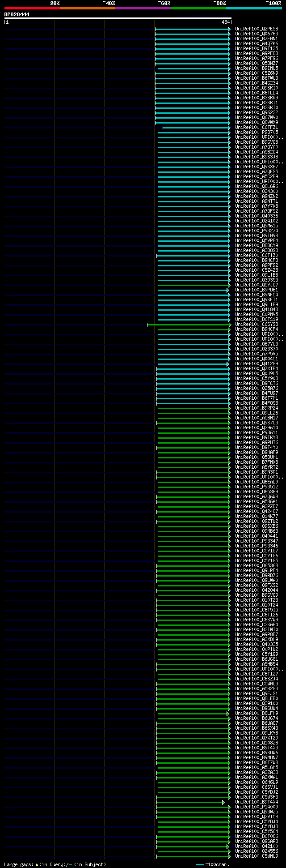Open the UniRef100_C0PMV5 hit label
The height and width of the screenshot is (868, 286).
coord(257,315)
